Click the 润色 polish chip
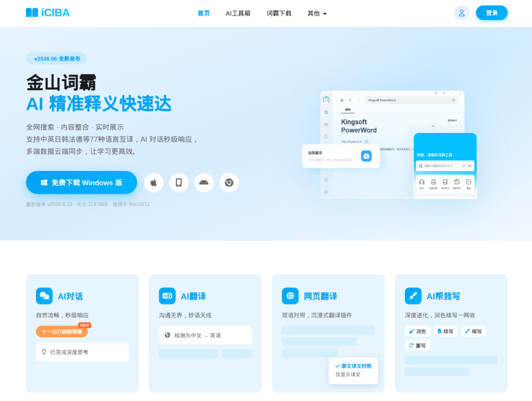Image resolution: width=532 pixels, height=401 pixels. 418,331
